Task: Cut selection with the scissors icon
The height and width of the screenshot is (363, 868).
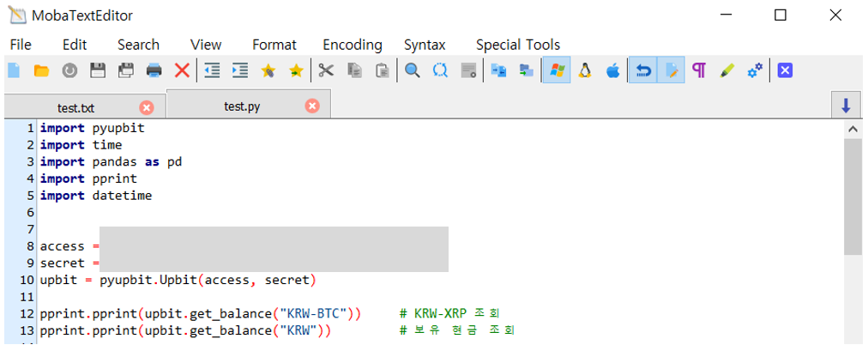Action: click(326, 70)
